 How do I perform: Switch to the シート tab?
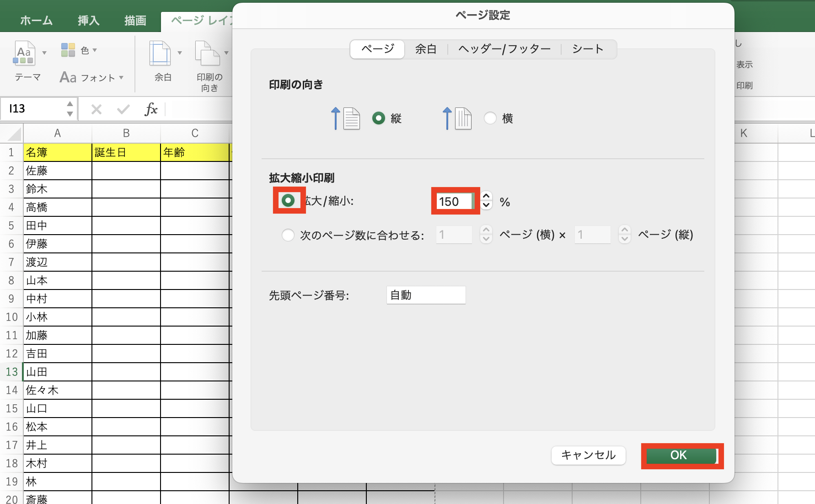(x=588, y=49)
